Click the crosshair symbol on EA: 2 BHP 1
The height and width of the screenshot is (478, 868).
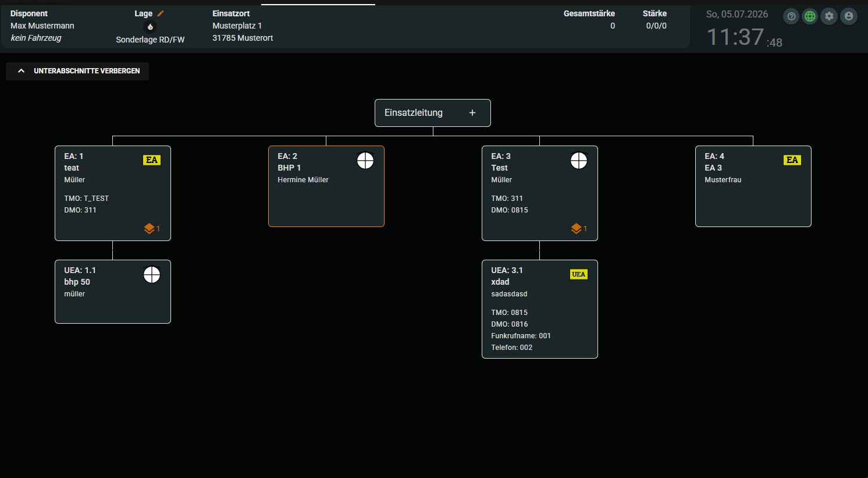point(365,161)
